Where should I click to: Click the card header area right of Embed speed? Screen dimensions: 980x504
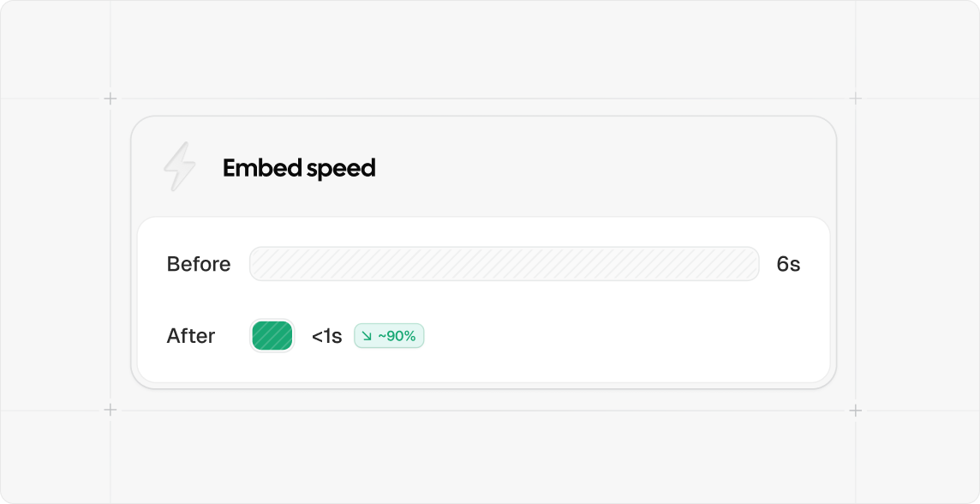(x=600, y=168)
